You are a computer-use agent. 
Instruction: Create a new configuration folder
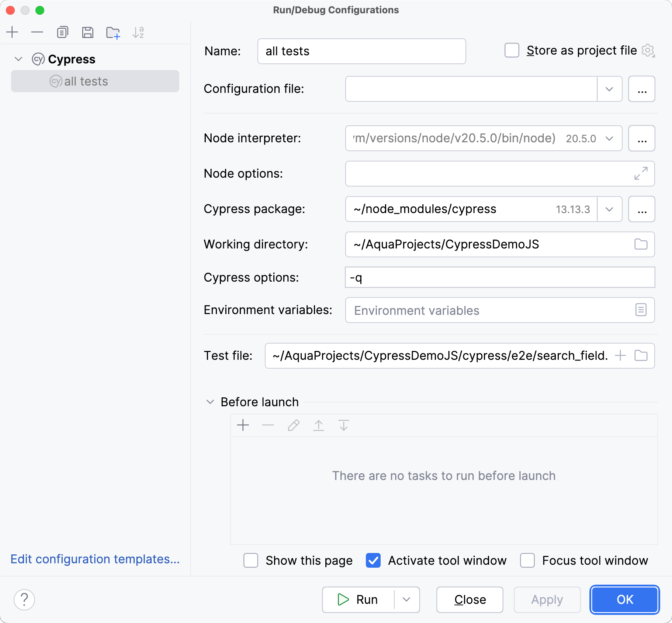tap(112, 32)
